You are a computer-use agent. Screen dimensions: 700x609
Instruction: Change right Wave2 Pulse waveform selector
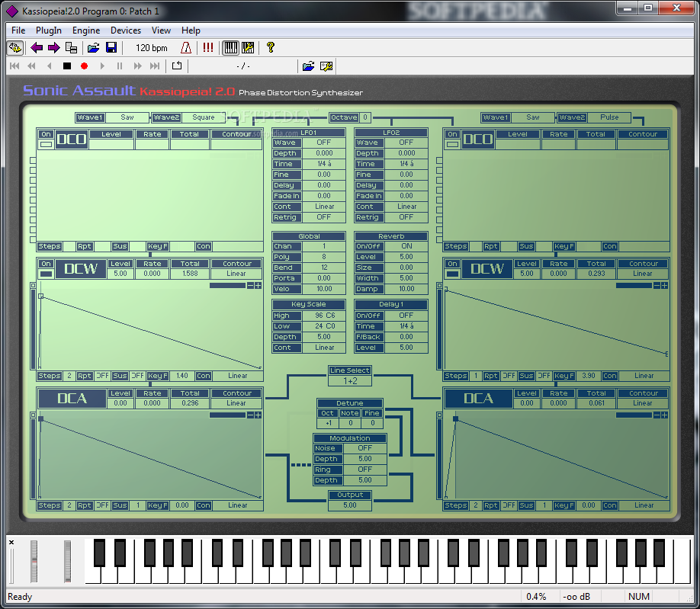609,117
